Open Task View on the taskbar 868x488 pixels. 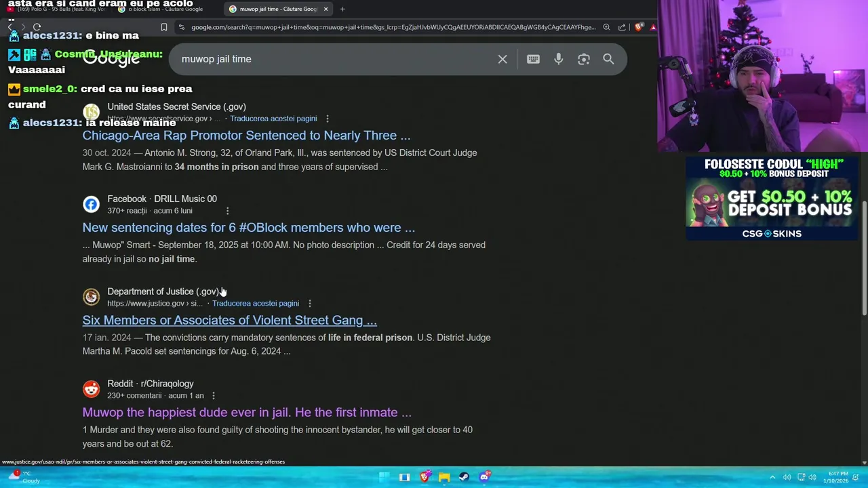(404, 477)
